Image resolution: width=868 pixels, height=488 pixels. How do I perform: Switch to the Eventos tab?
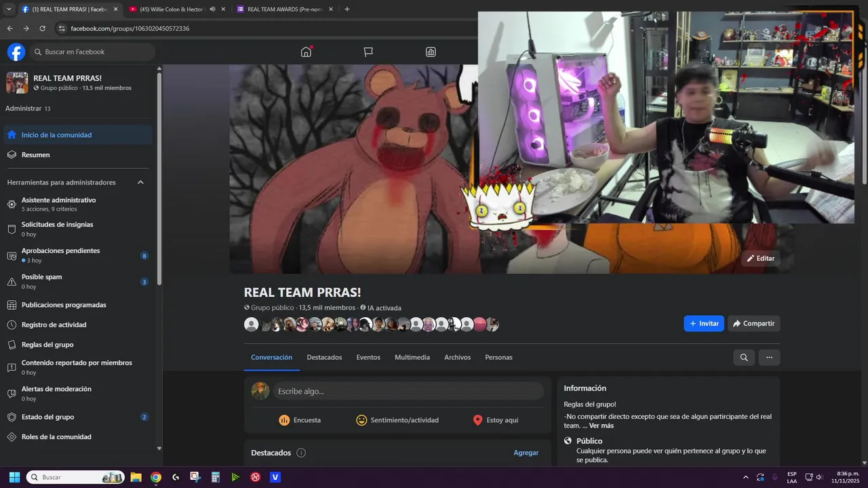coord(368,357)
